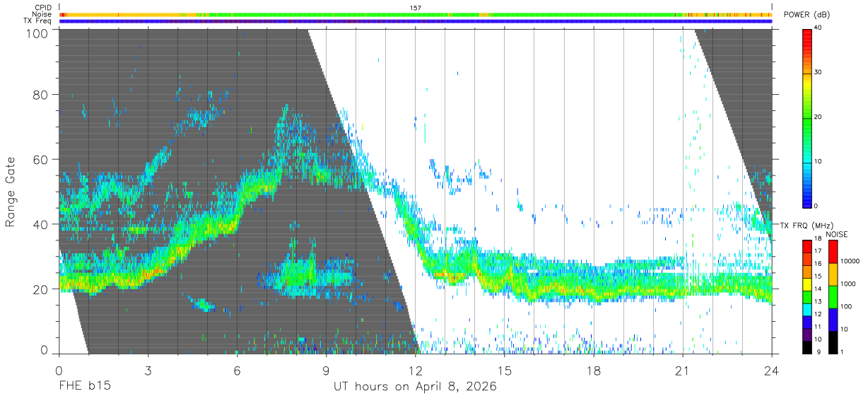Viewport: 868px width, 401px height.
Task: Click the 40 tick on Range Gate axis
Action: click(41, 224)
